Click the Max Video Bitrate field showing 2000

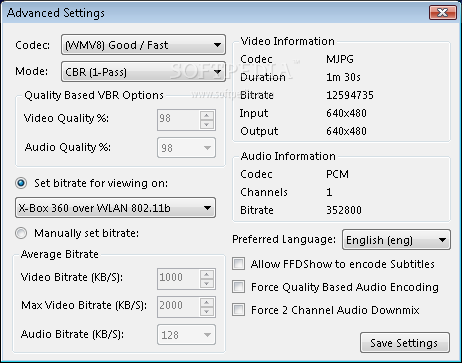[x=179, y=306]
